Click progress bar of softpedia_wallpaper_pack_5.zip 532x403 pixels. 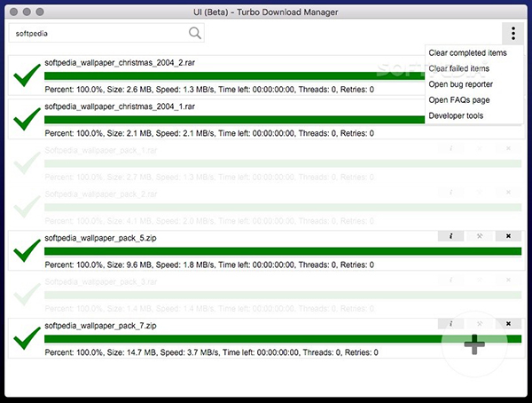283,251
